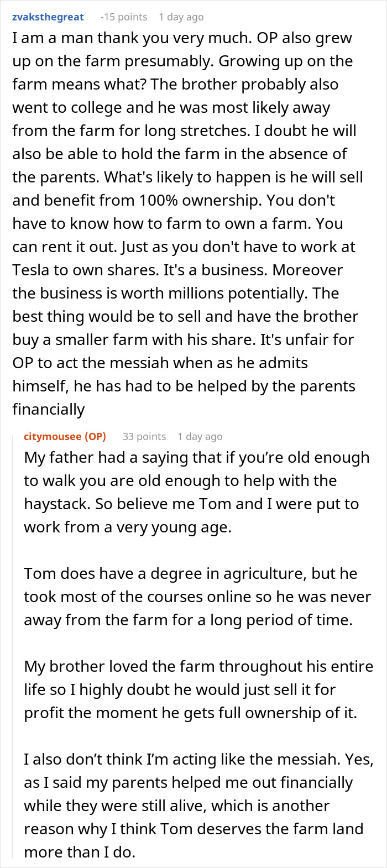
Task: Click paragraph starting "Tom does have a degree"
Action: coord(197,597)
